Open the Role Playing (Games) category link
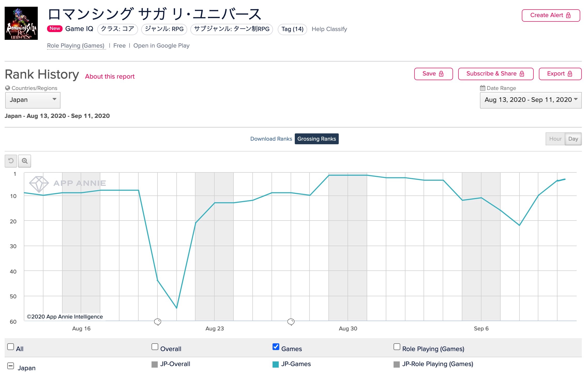Image resolution: width=588 pixels, height=379 pixels. [x=76, y=46]
